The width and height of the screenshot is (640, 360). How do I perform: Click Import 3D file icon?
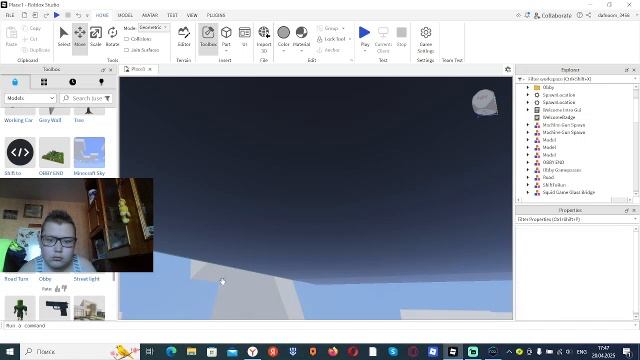(x=264, y=33)
